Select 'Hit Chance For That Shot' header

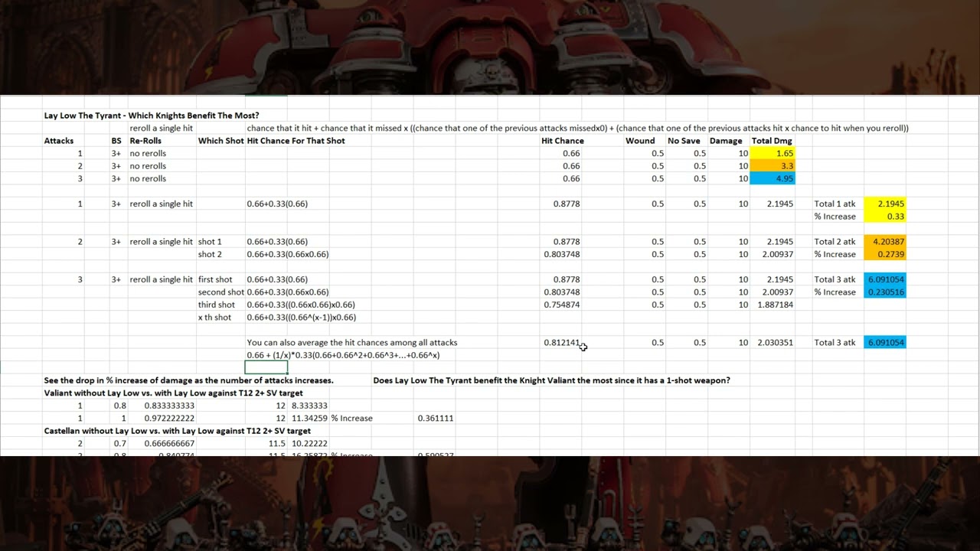pyautogui.click(x=296, y=141)
